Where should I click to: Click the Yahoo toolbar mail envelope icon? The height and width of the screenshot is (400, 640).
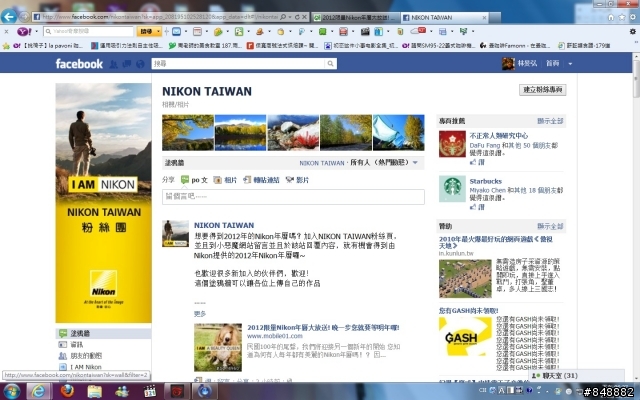176,31
